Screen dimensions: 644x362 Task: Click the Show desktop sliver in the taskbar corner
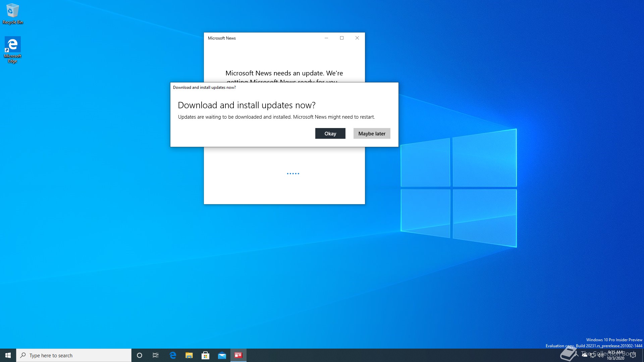click(643, 355)
